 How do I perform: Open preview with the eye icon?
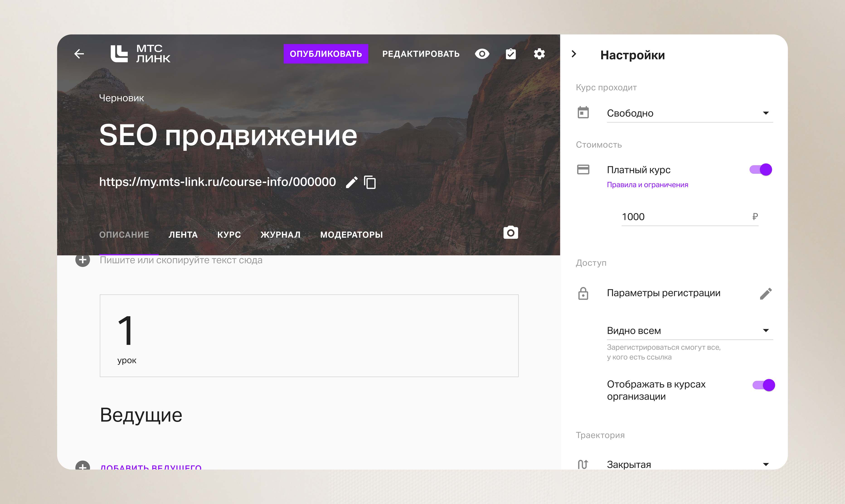tap(482, 54)
